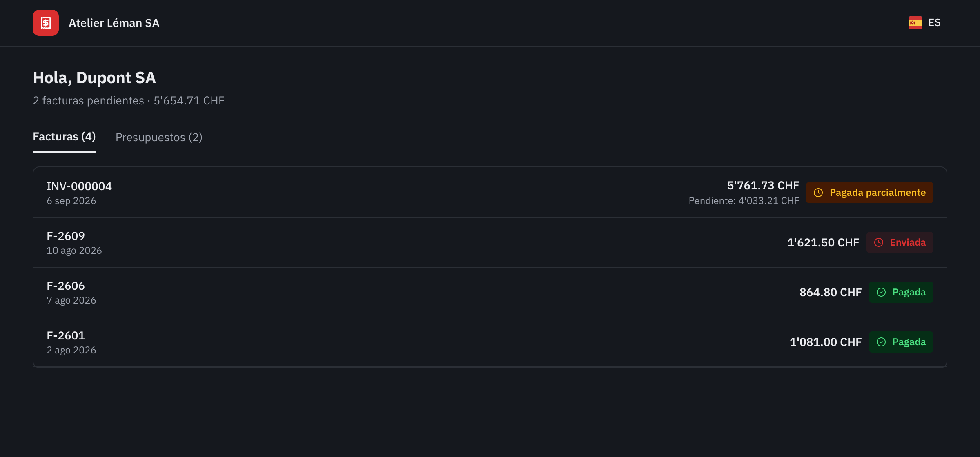980x457 pixels.
Task: Click the checkmark icon on F-2601 Pagada badge
Action: click(x=881, y=342)
